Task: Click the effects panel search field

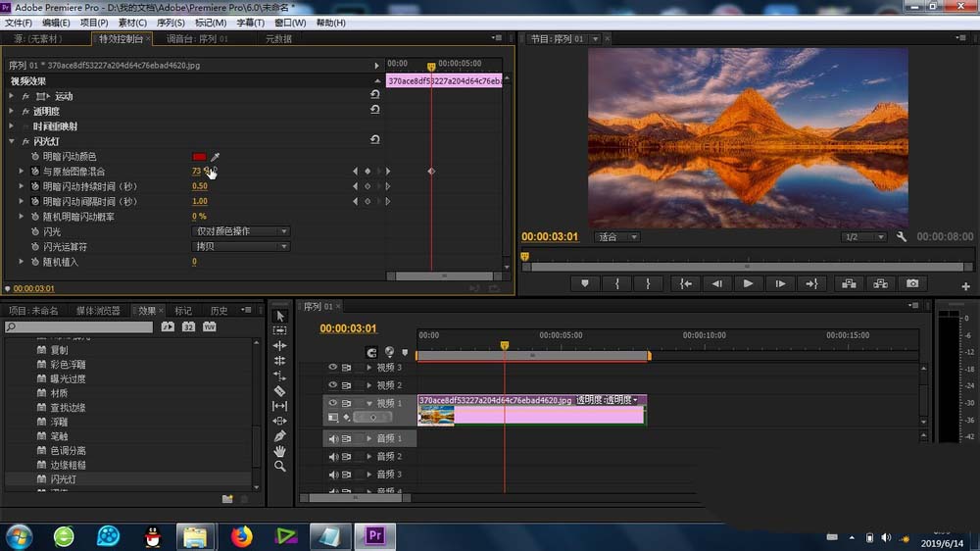Action: tap(78, 327)
